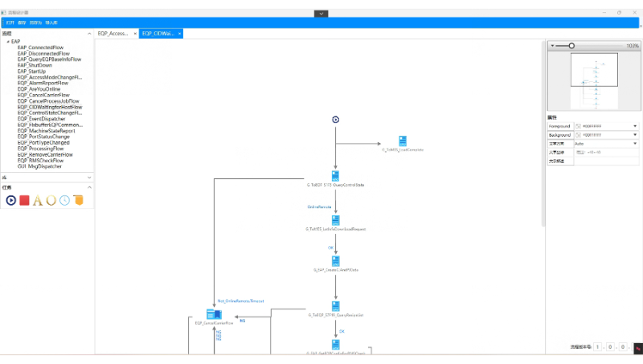Select EQP_EventDispatcher tree item
Viewport: 643px width, 364px height.
pos(41,119)
